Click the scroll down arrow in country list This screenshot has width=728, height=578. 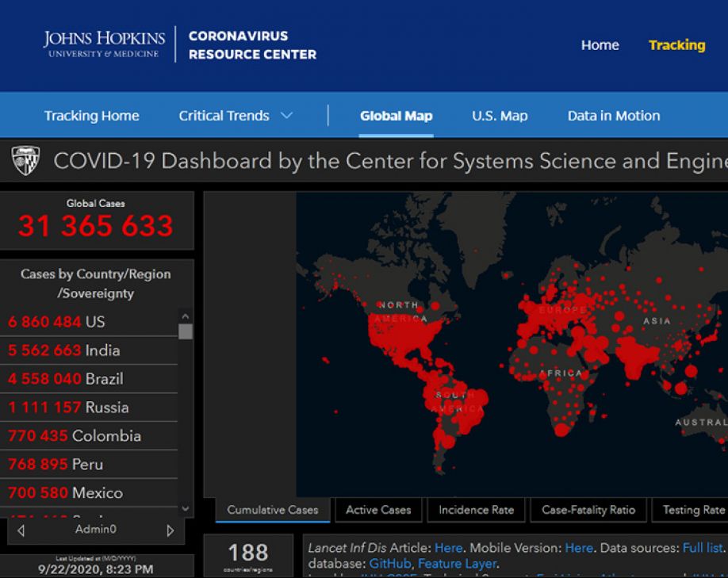click(186, 508)
